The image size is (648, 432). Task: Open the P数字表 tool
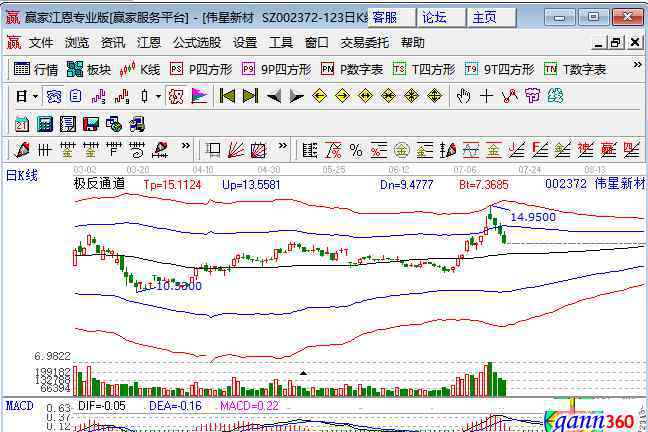pyautogui.click(x=352, y=69)
